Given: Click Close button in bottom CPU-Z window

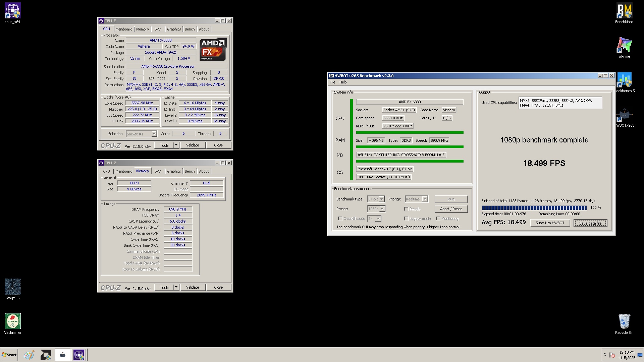Looking at the screenshot, I should point(218,287).
